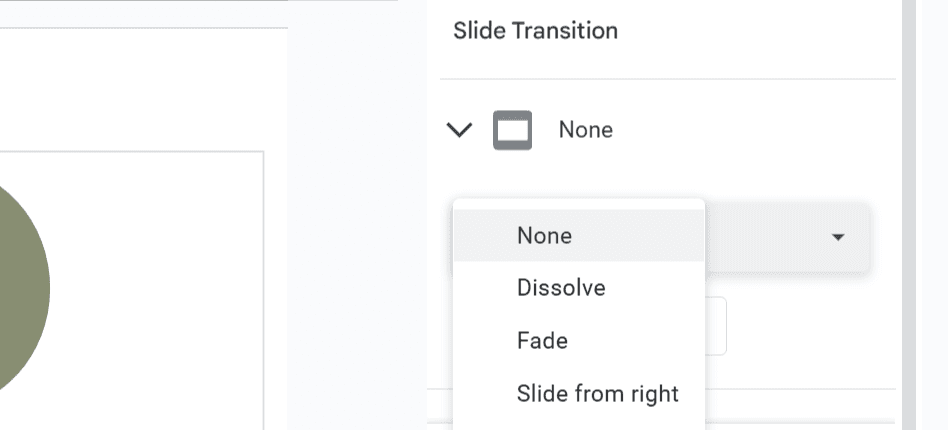Click the Motion panel vertical scrollbar
The width and height of the screenshot is (948, 430).
pos(909,215)
